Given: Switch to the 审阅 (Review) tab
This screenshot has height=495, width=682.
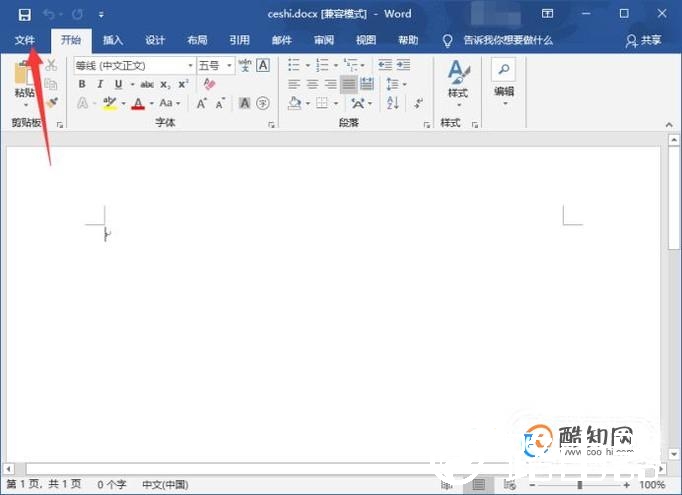Looking at the screenshot, I should (x=324, y=40).
